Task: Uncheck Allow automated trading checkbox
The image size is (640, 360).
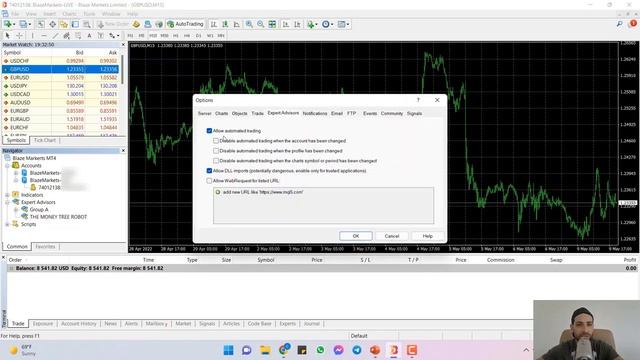Action: (x=209, y=131)
